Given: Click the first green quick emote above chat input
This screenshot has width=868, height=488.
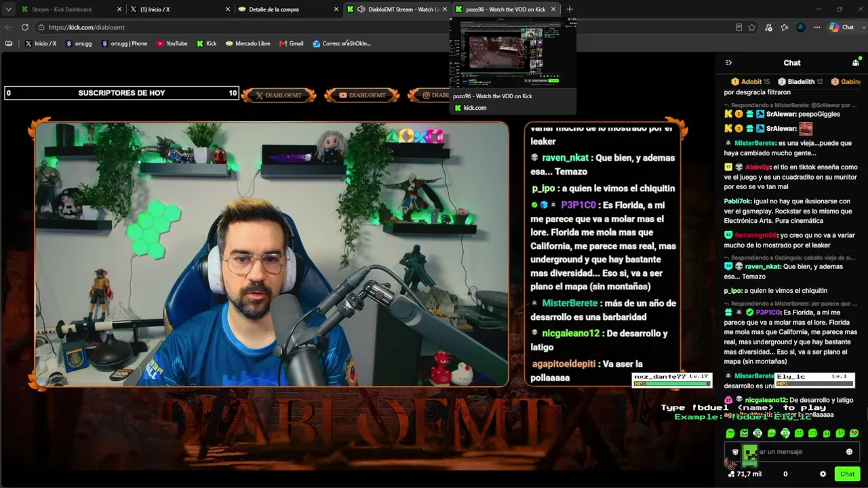Looking at the screenshot, I should [x=730, y=433].
